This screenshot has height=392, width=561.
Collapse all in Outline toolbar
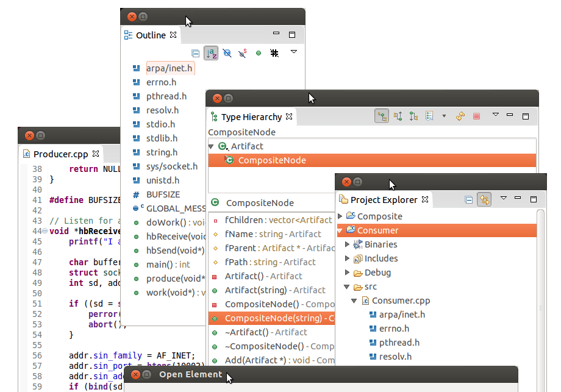pyautogui.click(x=195, y=53)
